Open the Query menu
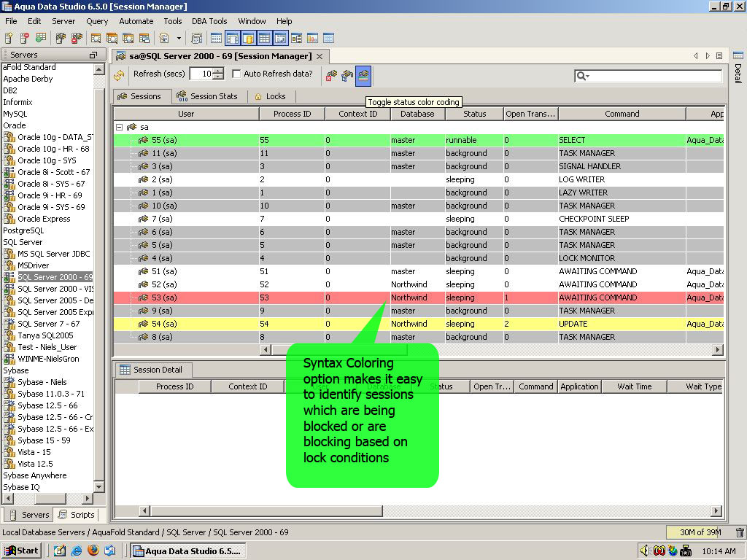The image size is (747, 560). (97, 21)
